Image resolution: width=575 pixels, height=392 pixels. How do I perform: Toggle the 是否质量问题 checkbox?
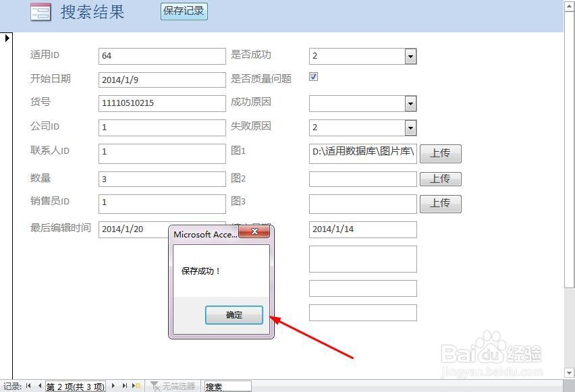click(314, 77)
